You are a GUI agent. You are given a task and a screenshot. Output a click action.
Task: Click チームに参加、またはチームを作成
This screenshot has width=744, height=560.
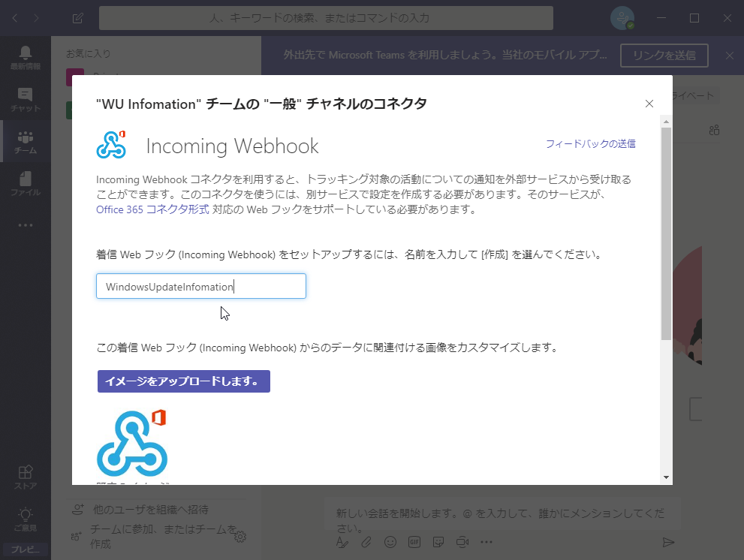point(163,536)
